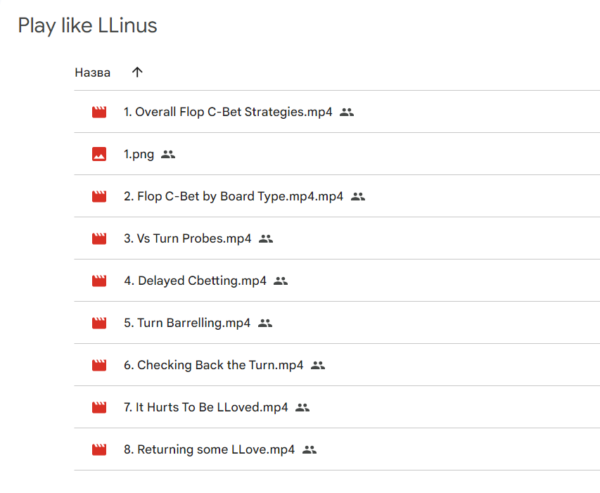Image resolution: width=600 pixels, height=493 pixels.
Task: Select 2. Flop C-Bet by Board Type file
Action: click(233, 196)
